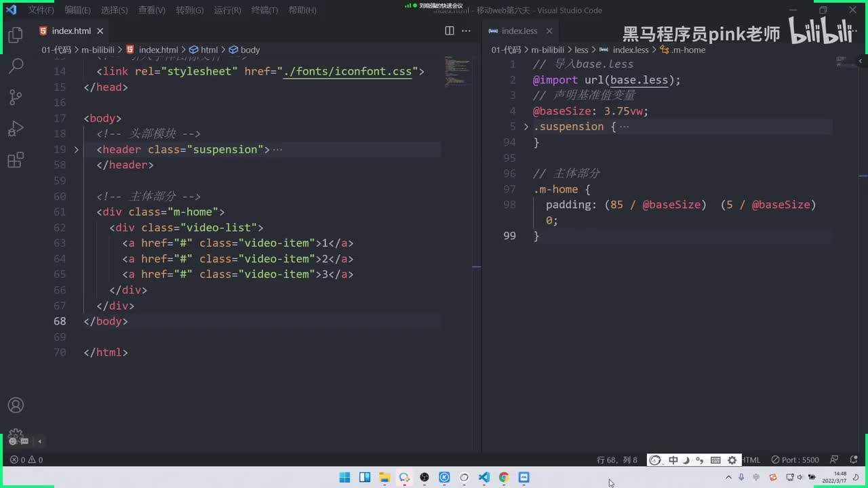This screenshot has width=868, height=488.
Task: Expand the ellipsis after .suspension brace
Action: [624, 126]
